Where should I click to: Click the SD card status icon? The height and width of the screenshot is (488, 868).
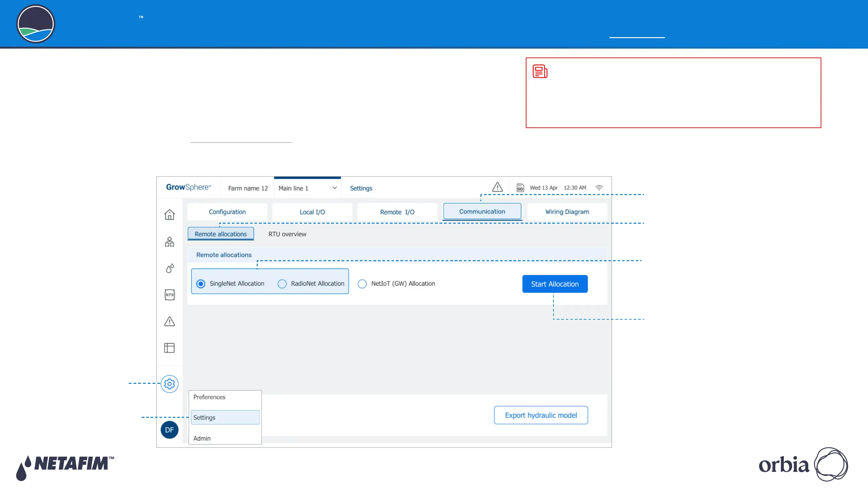pos(520,188)
